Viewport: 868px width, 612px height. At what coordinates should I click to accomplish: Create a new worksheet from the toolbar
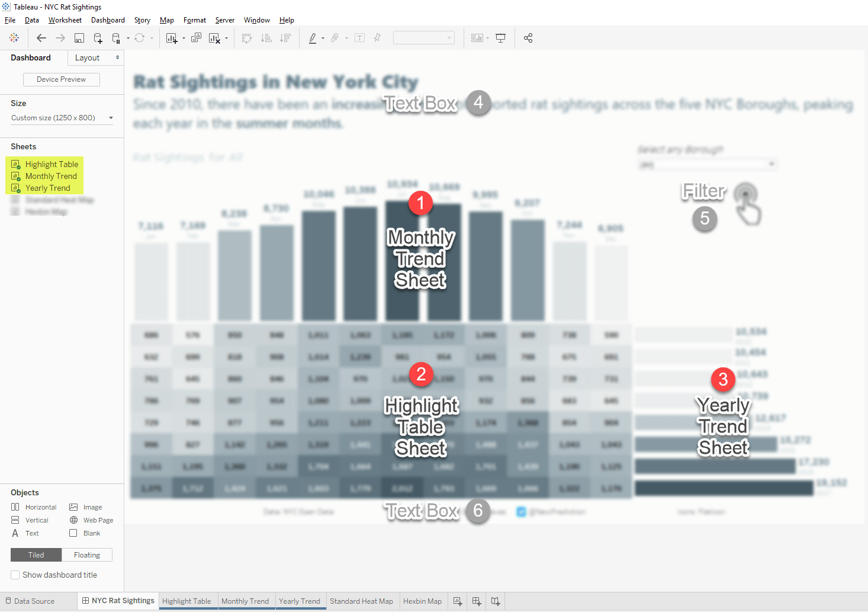[x=172, y=37]
